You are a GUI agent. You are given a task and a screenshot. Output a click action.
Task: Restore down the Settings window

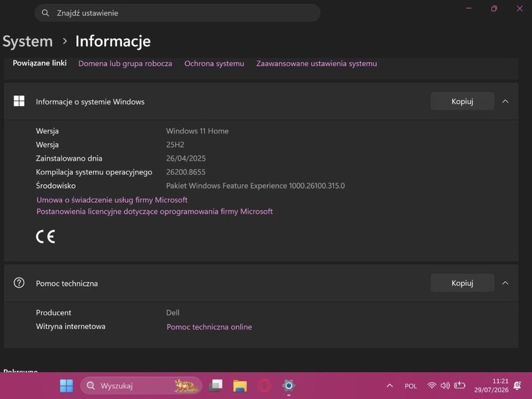[x=494, y=9]
